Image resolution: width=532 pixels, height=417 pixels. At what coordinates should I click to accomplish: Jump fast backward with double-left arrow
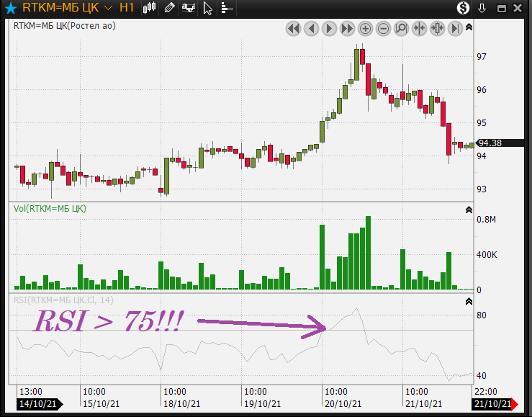click(293, 29)
